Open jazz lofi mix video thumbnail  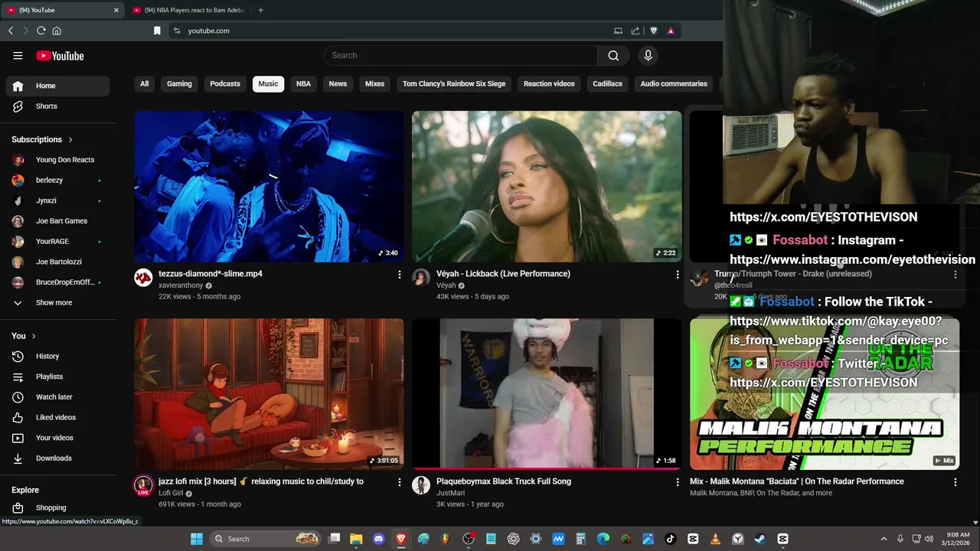(x=269, y=394)
